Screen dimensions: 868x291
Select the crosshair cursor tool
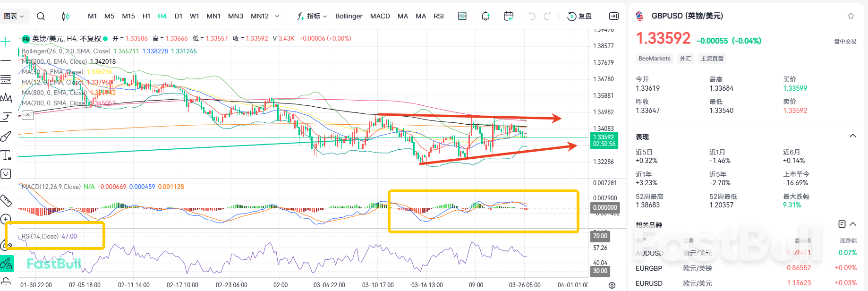coord(6,42)
